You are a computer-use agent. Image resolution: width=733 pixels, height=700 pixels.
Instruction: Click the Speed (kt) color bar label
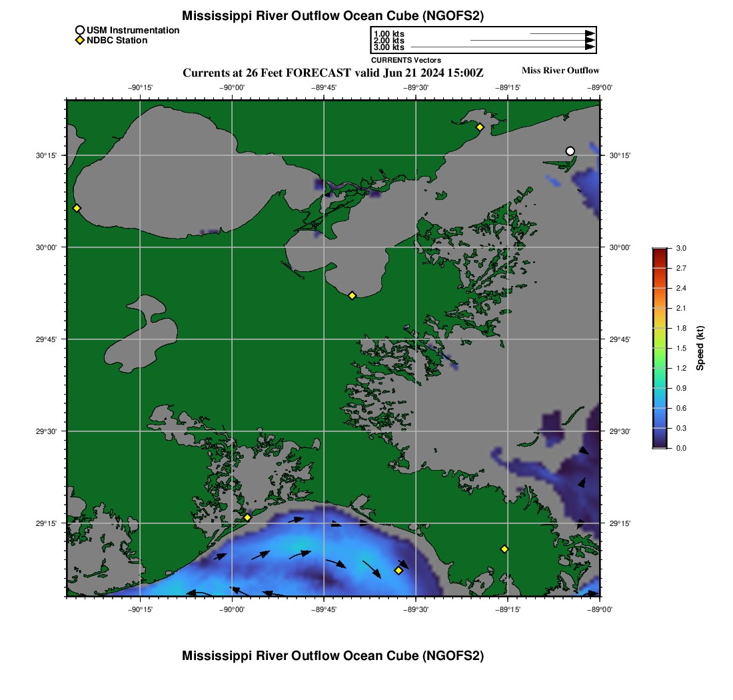[x=700, y=348]
